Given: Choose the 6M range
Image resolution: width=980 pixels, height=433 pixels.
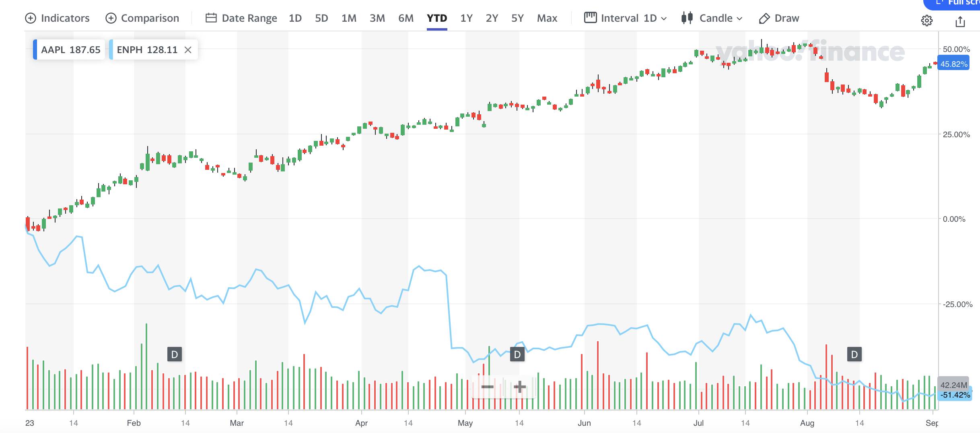Looking at the screenshot, I should click(x=406, y=18).
